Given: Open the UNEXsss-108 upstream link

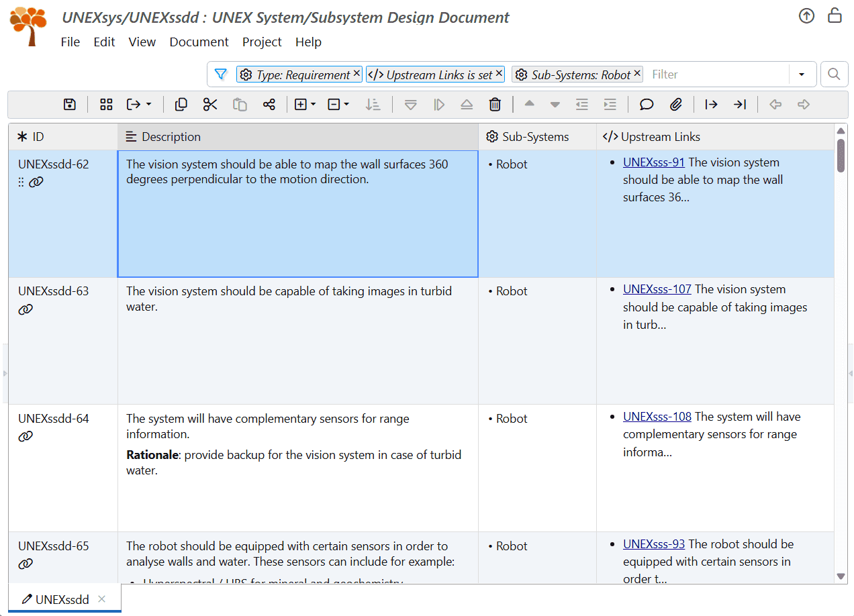Looking at the screenshot, I should 657,417.
